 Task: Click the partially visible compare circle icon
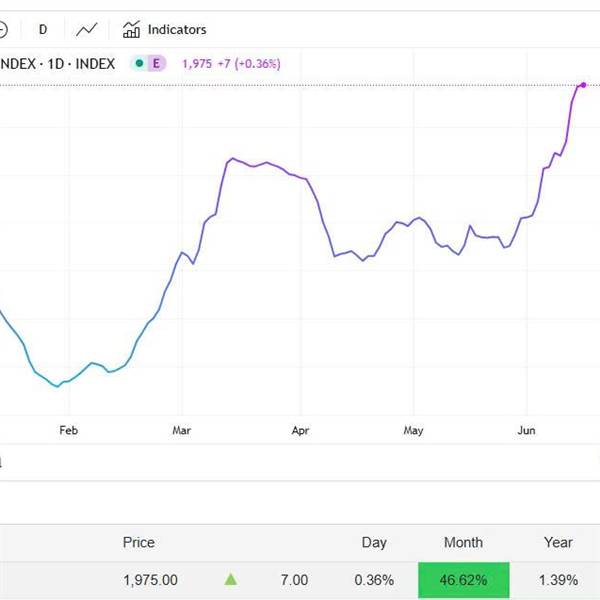pyautogui.click(x=3, y=30)
